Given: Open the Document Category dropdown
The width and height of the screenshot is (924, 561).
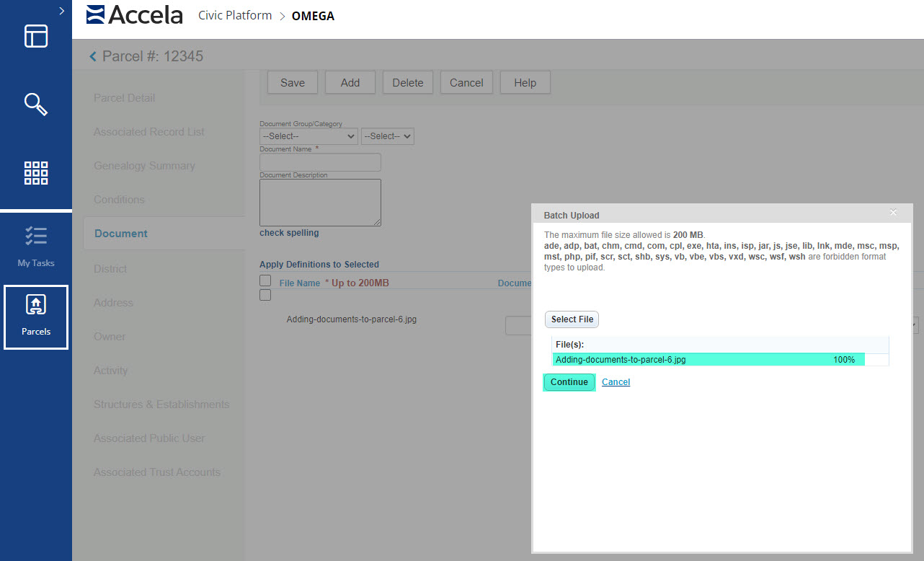Looking at the screenshot, I should point(387,136).
